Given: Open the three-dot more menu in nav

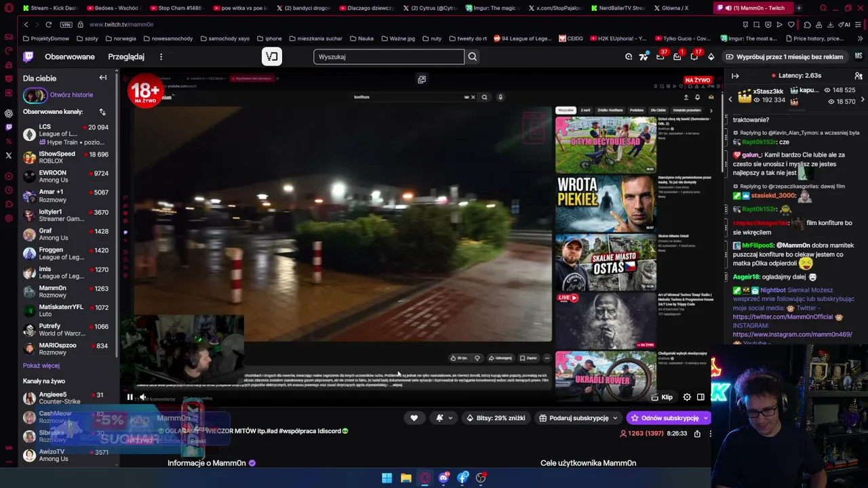Looking at the screenshot, I should tap(161, 57).
